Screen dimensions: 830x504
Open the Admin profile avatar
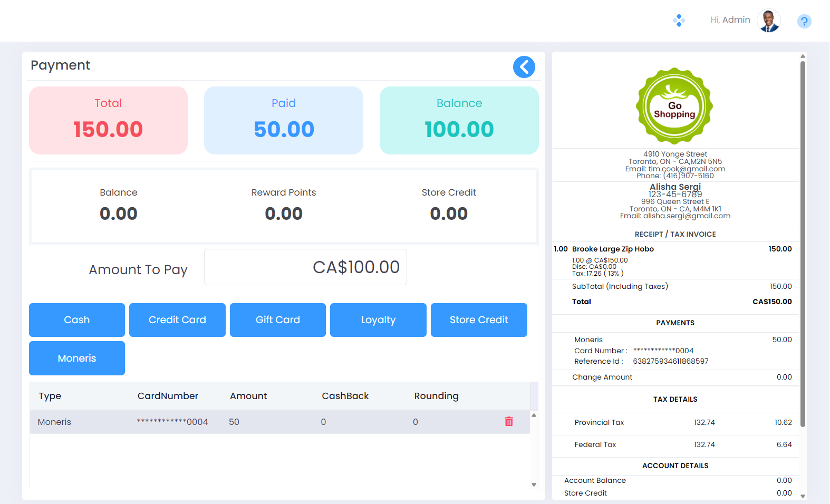click(x=768, y=21)
